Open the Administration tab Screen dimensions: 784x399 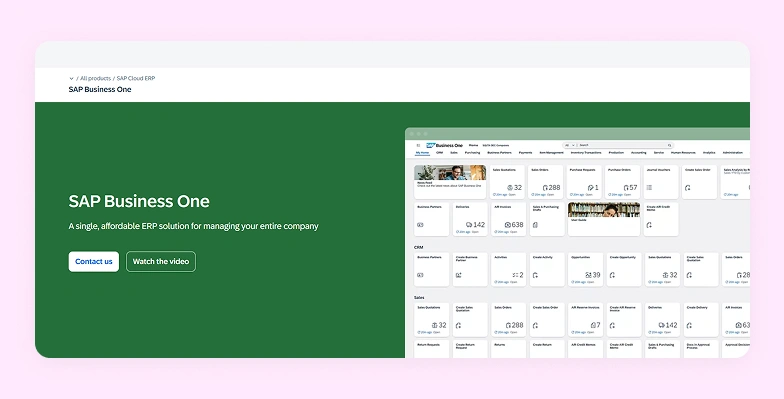click(x=732, y=153)
